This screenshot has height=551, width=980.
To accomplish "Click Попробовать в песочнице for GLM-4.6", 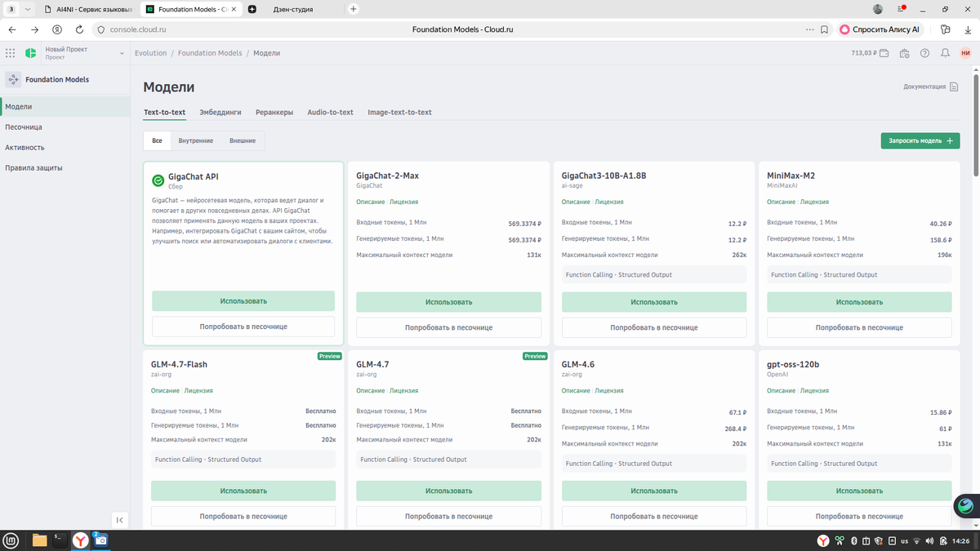I will click(x=654, y=516).
